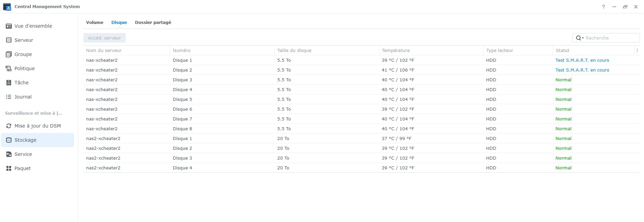Open the column options three-dot menu
The width and height of the screenshot is (644, 222).
pos(637,50)
